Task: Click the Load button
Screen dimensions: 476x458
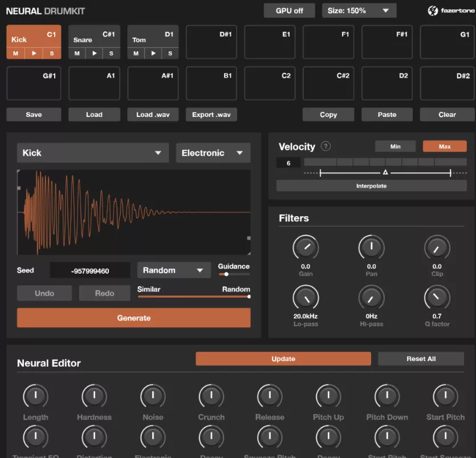Action: (x=95, y=115)
